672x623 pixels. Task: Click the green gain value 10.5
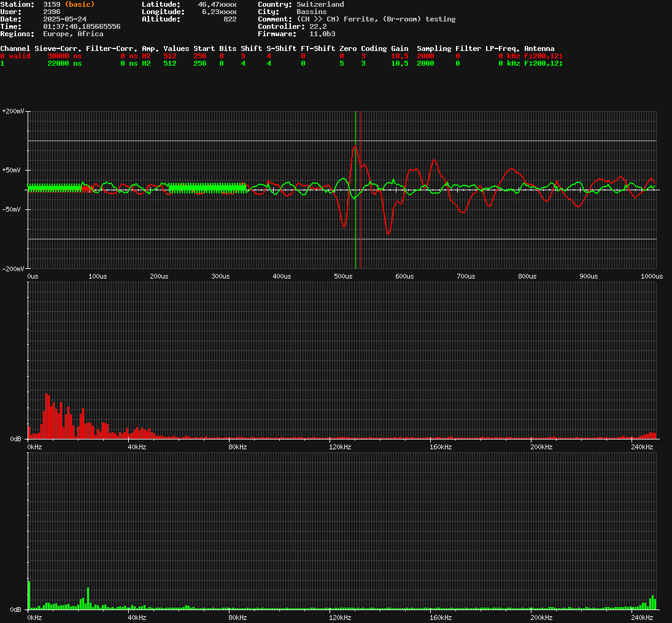click(400, 63)
